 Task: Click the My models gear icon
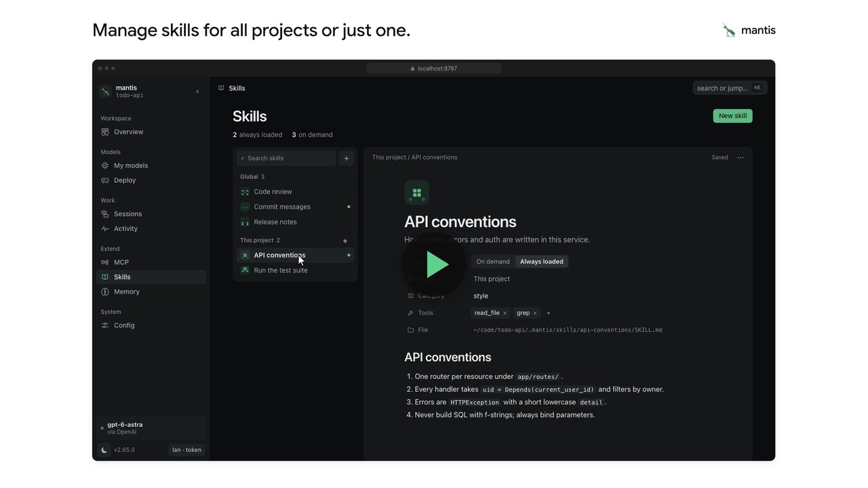(105, 165)
